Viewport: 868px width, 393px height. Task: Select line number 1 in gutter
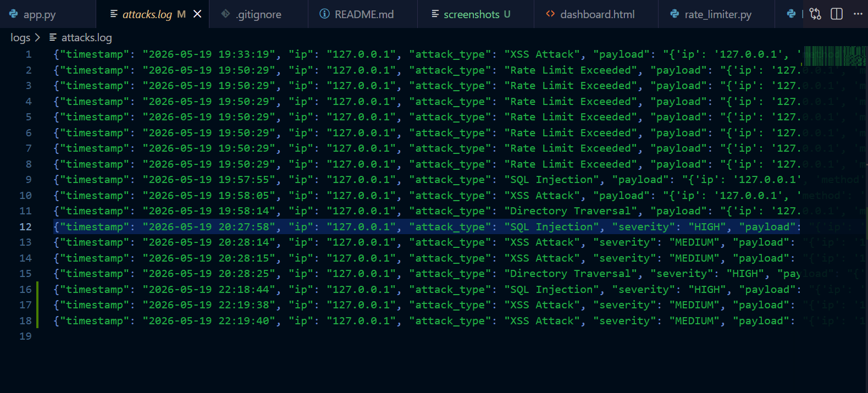coord(29,54)
